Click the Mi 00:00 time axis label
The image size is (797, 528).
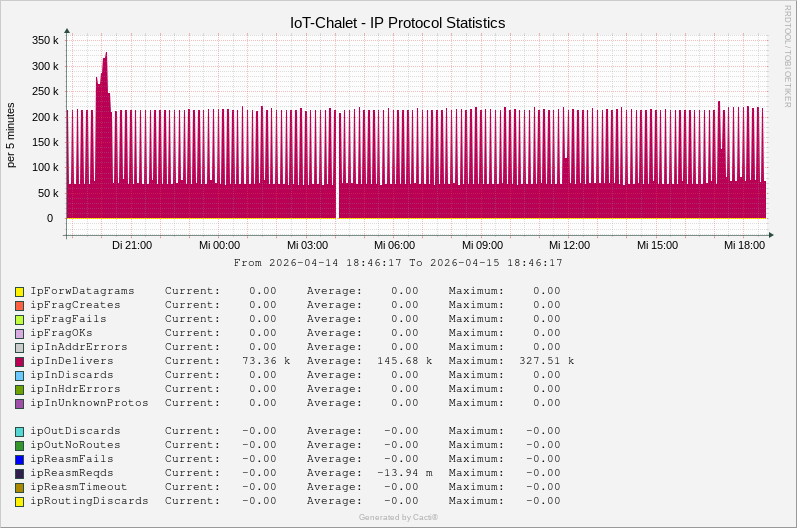coord(219,245)
